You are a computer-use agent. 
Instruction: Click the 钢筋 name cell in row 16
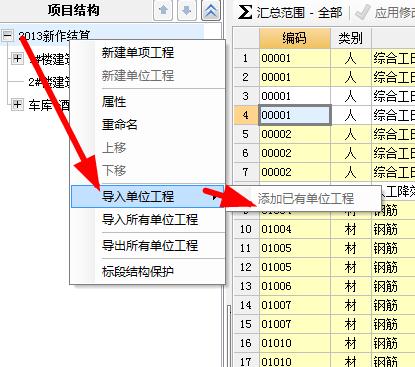coord(393,343)
